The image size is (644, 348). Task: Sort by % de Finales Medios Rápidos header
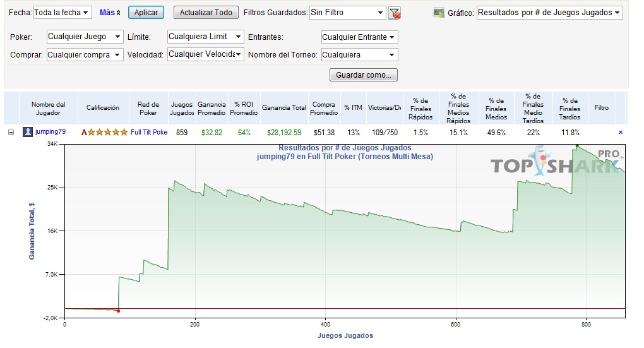tap(458, 109)
